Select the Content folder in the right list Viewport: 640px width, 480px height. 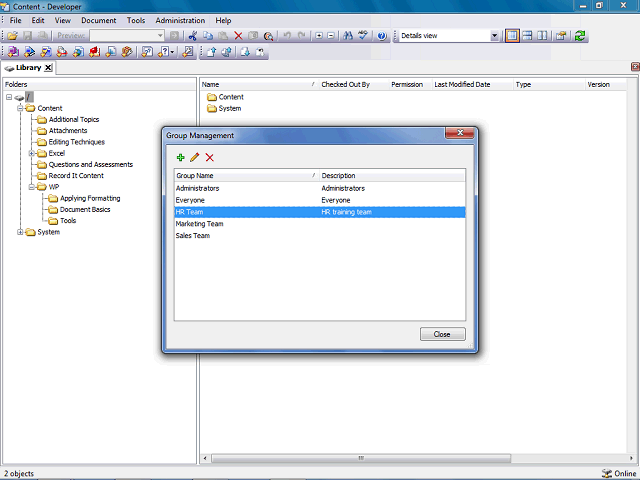tap(225, 97)
